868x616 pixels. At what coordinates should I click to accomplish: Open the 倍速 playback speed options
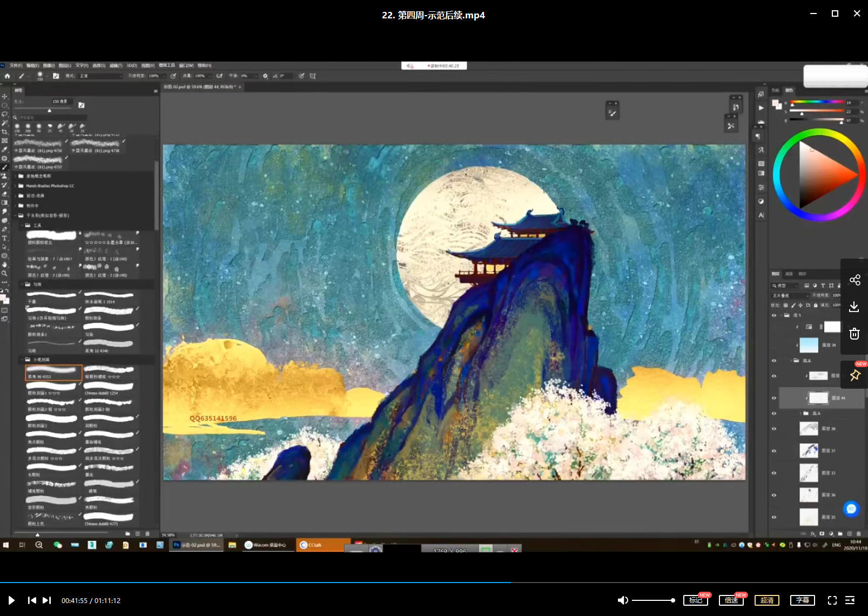tap(731, 600)
